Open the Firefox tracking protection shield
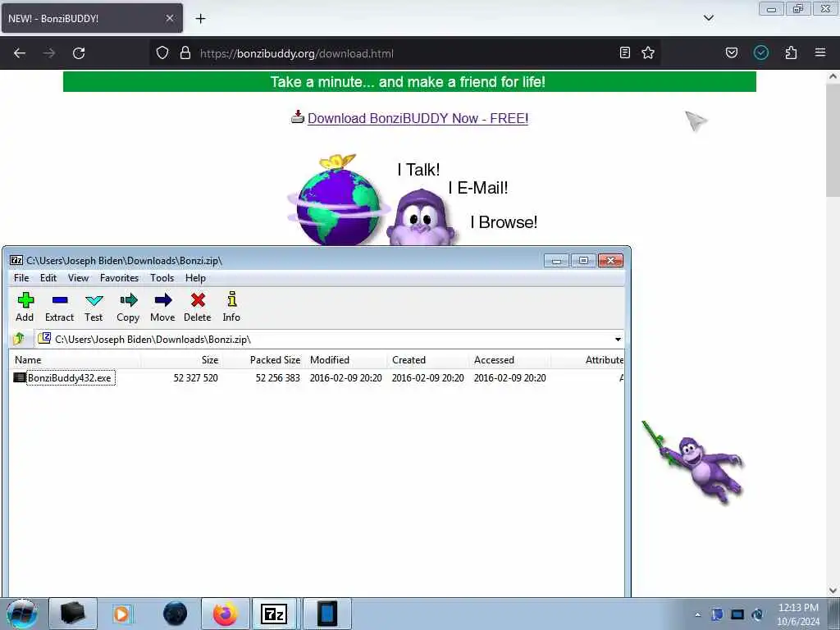This screenshot has height=630, width=840. pos(162,53)
